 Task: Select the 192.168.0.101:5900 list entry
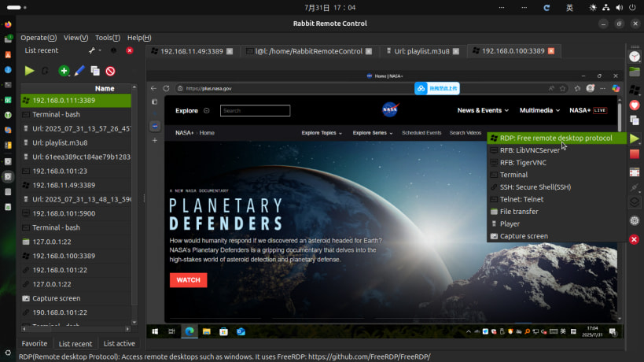(x=76, y=213)
